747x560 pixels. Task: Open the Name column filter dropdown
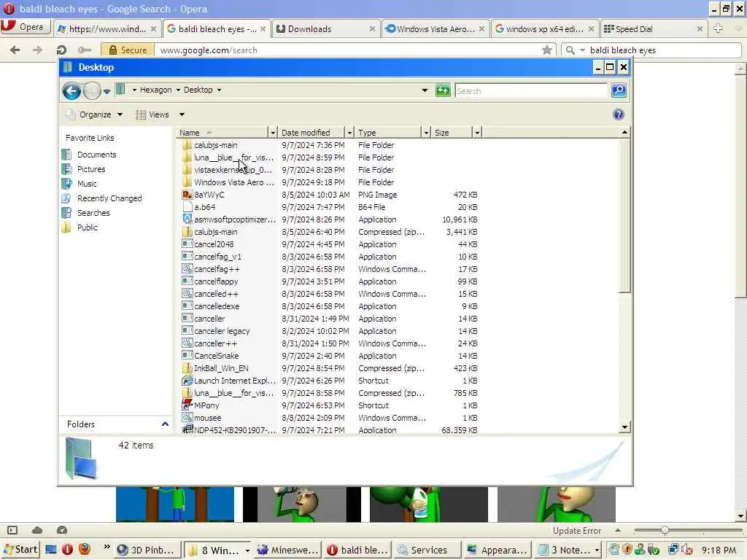273,133
